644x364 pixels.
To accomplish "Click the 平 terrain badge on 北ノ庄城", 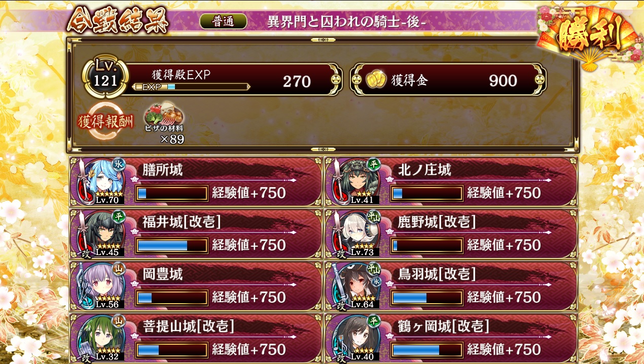I will pos(374,164).
